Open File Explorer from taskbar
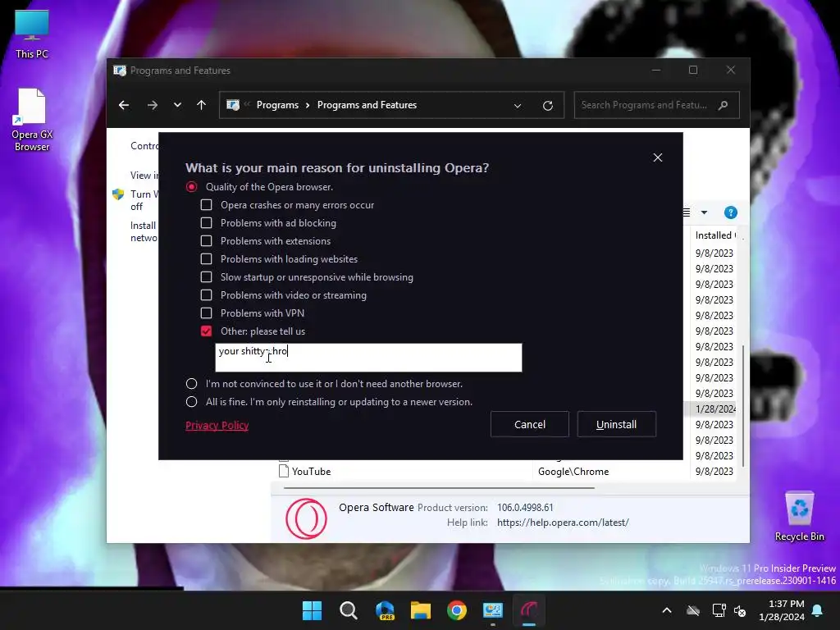This screenshot has width=840, height=630. click(421, 610)
